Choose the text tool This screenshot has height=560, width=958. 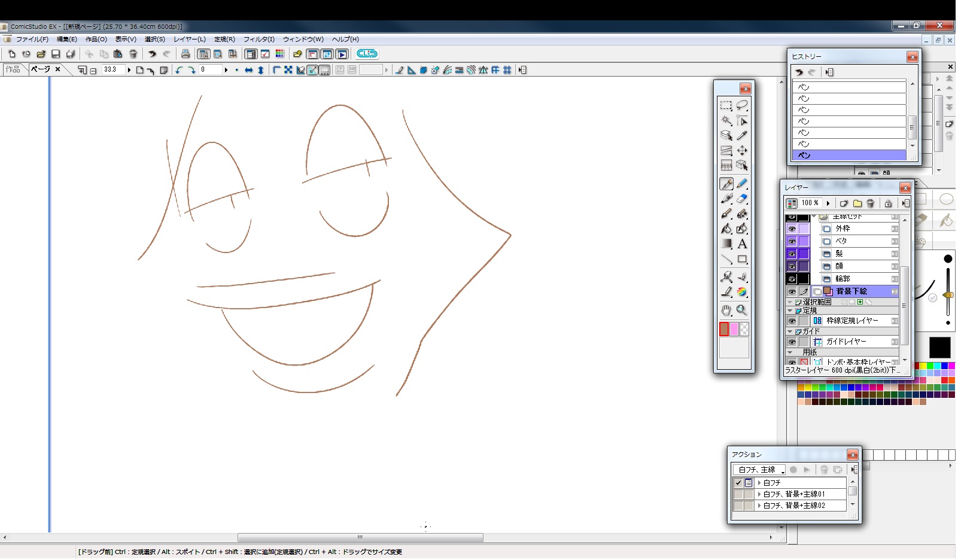click(742, 244)
